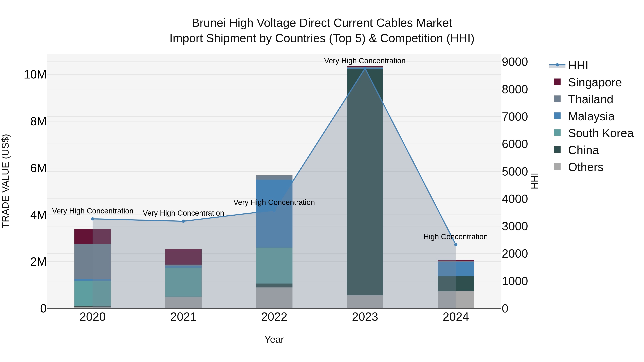Viewport: 644px width, 362px height.
Task: Click the 2023 HHI peak data point
Action: click(365, 68)
